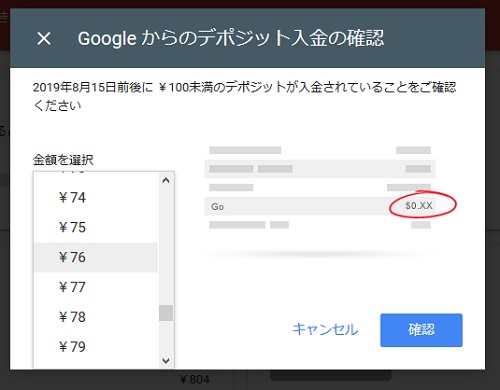Viewport: 500px width, 390px height.
Task: Select the ¥78 amount option
Action: click(x=96, y=317)
